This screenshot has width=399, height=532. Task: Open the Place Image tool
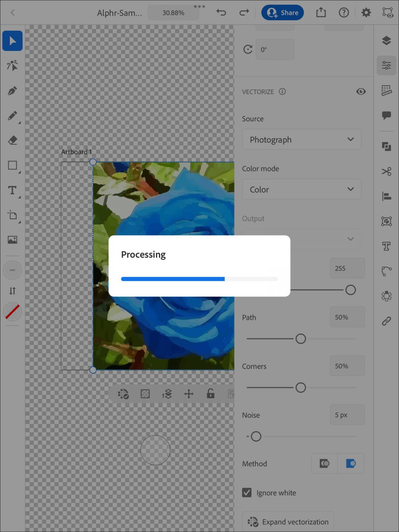12,239
